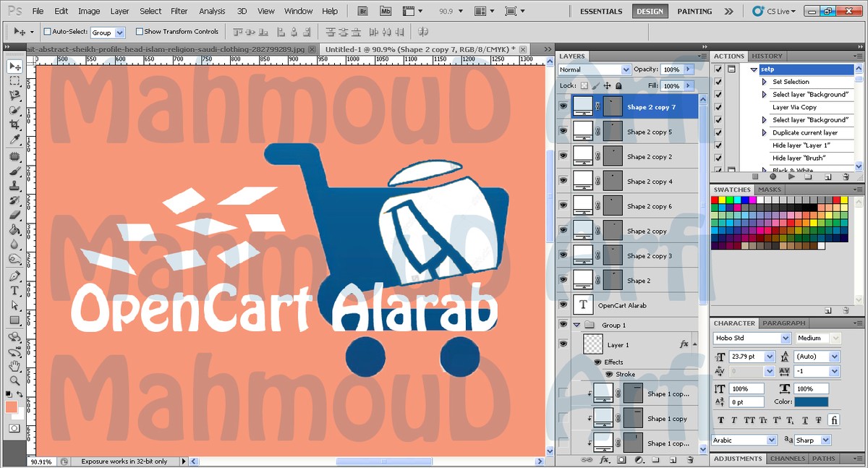The image size is (868, 468).
Task: Tick the Show Transform Controls checkbox
Action: click(x=140, y=32)
